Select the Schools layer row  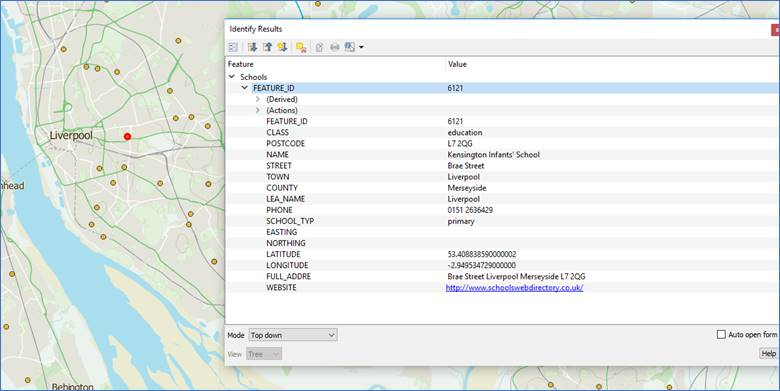pyautogui.click(x=254, y=77)
